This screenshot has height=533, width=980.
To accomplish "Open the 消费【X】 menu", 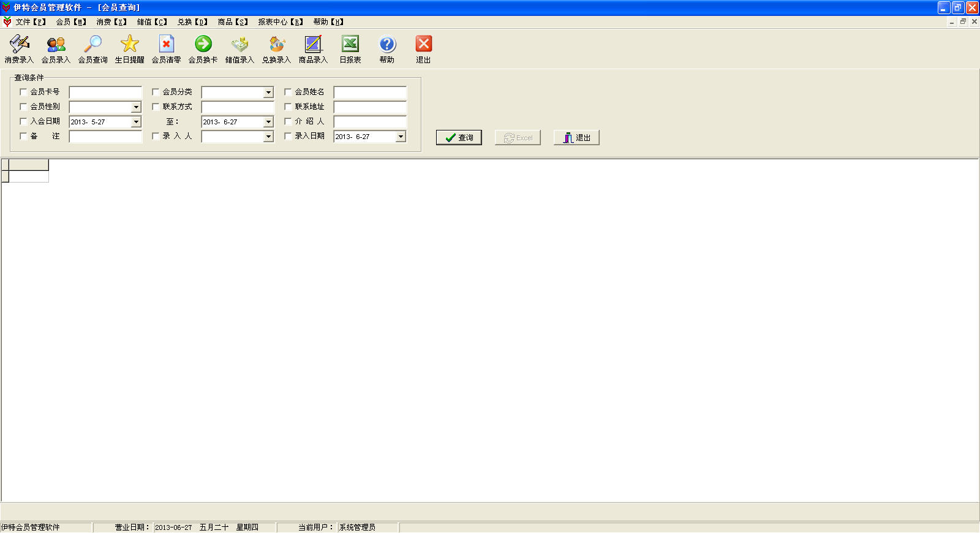I will (111, 22).
